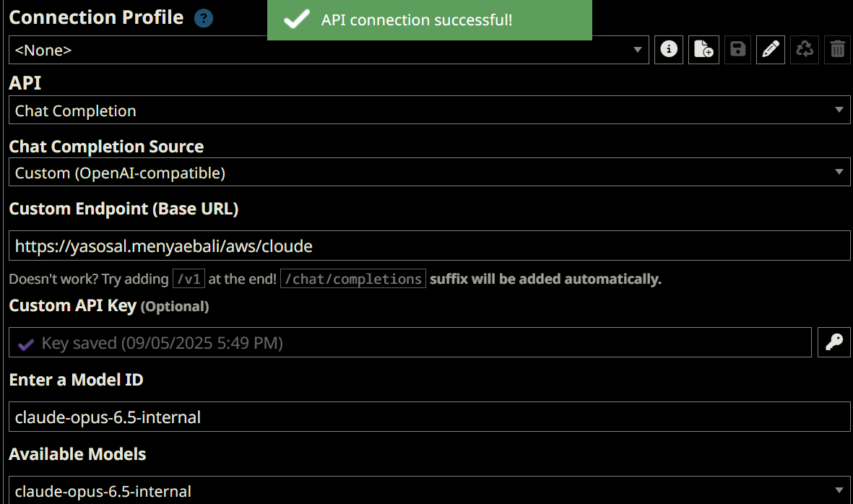Image resolution: width=853 pixels, height=504 pixels.
Task: View connection profile details info icon
Action: pos(670,50)
